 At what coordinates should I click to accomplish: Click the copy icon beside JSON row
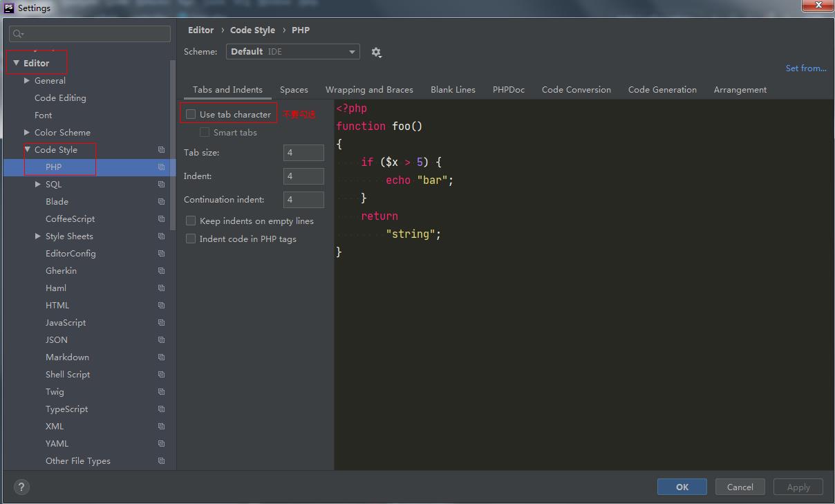coord(161,340)
